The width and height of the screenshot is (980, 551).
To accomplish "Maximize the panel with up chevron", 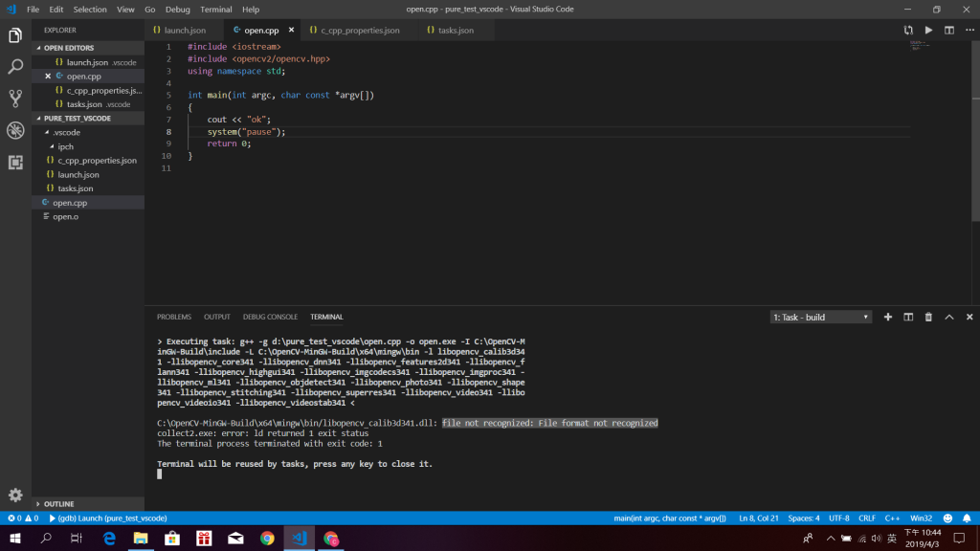I will click(x=948, y=317).
